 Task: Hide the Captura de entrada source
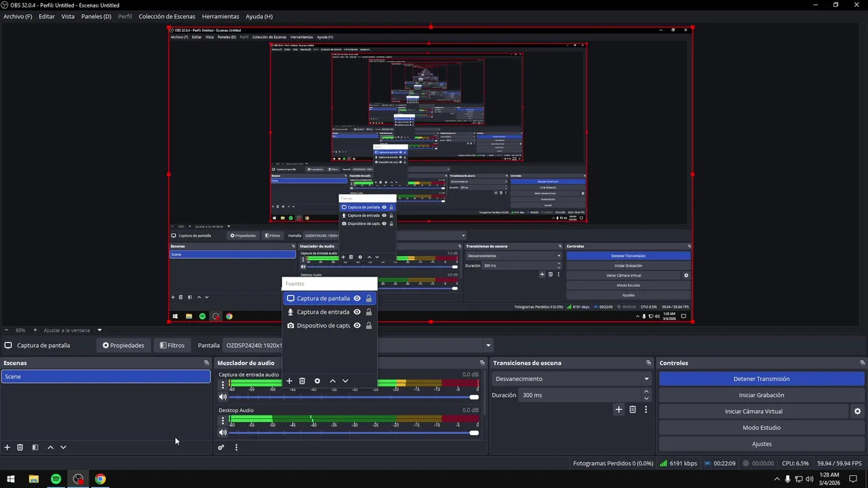pyautogui.click(x=357, y=312)
